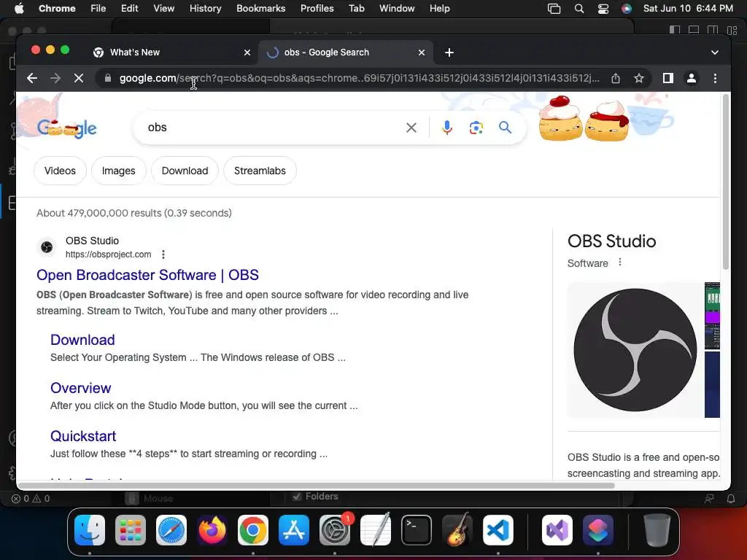The width and height of the screenshot is (747, 560).
Task: Filter results by Images
Action: click(x=119, y=171)
